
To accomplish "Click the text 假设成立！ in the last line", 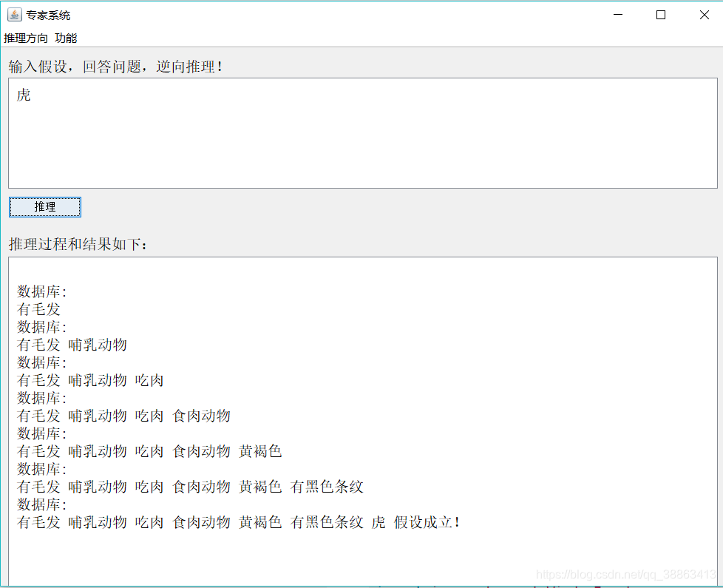I will tap(427, 522).
